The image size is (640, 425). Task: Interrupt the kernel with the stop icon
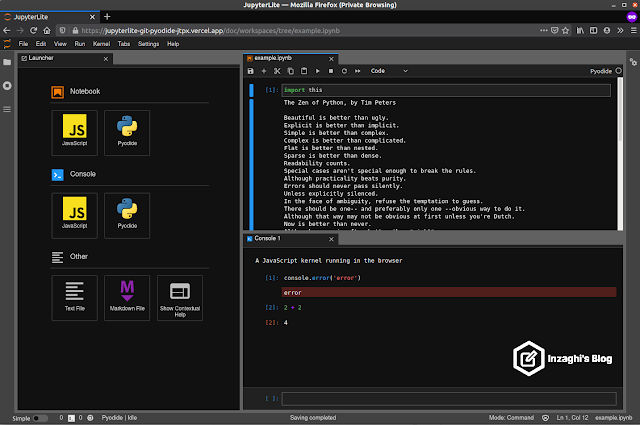(331, 71)
